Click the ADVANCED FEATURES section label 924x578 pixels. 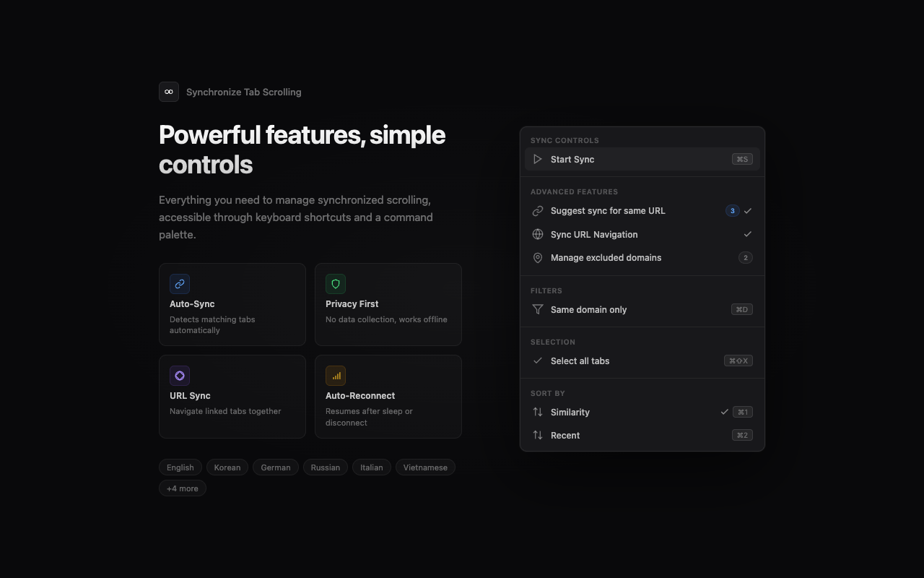click(574, 191)
